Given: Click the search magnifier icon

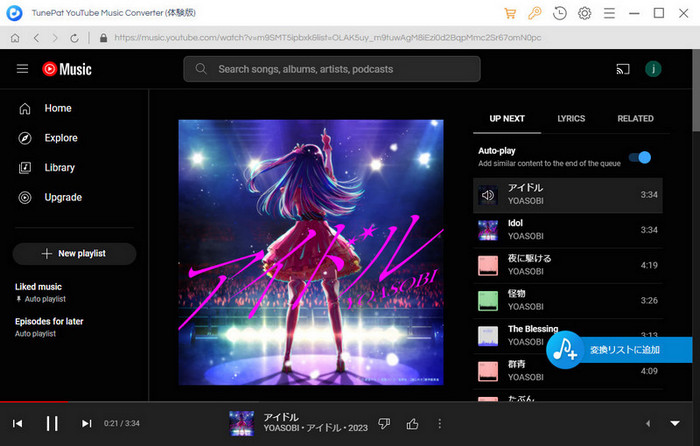Looking at the screenshot, I should (201, 69).
